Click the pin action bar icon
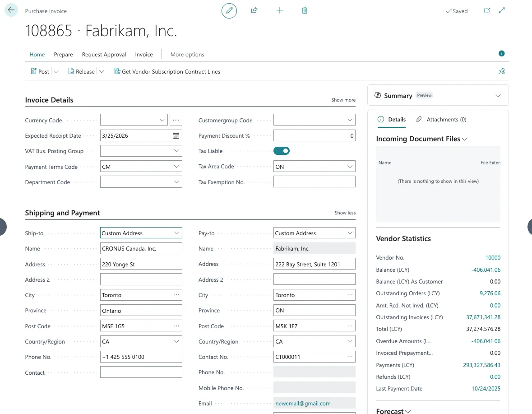The width and height of the screenshot is (532, 414). pos(502,71)
